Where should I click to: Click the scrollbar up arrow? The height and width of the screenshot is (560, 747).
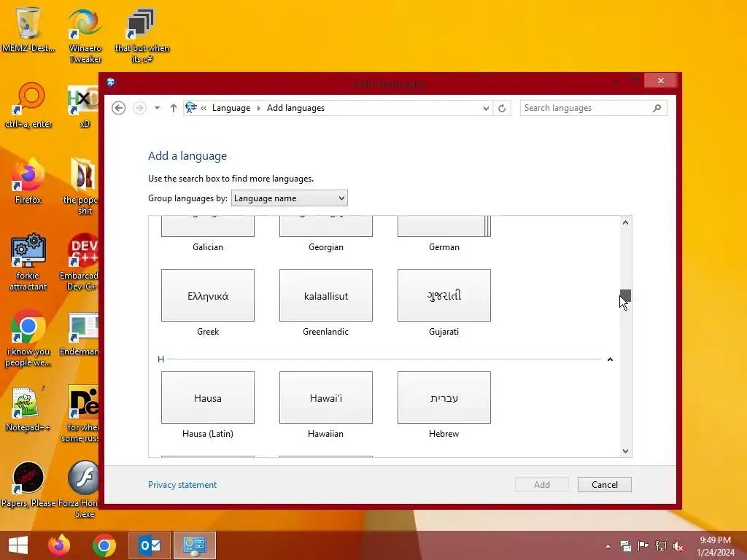coord(625,222)
